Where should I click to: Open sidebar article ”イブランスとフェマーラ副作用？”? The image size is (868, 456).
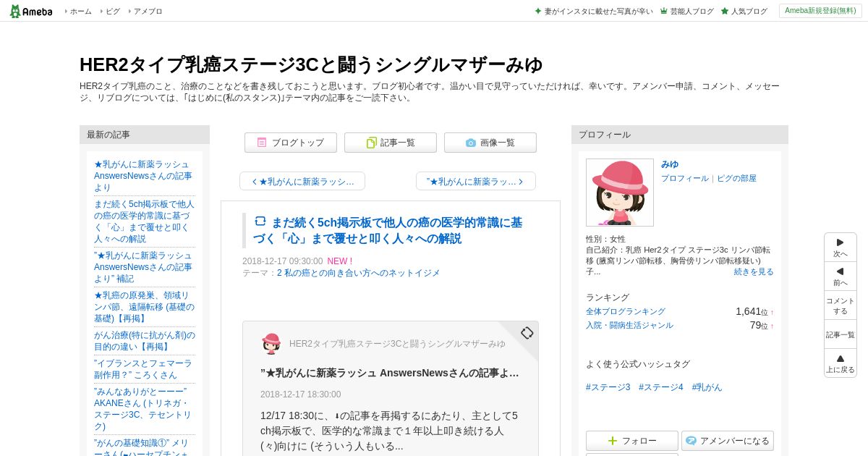pos(143,369)
